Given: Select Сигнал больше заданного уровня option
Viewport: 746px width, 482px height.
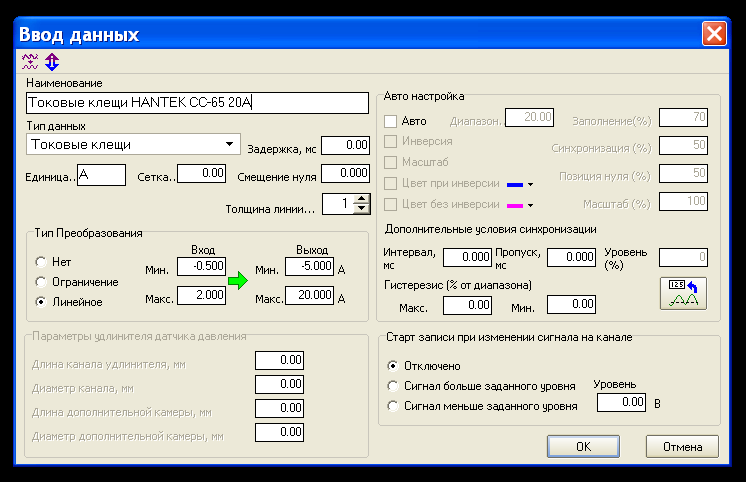Looking at the screenshot, I should tap(393, 385).
